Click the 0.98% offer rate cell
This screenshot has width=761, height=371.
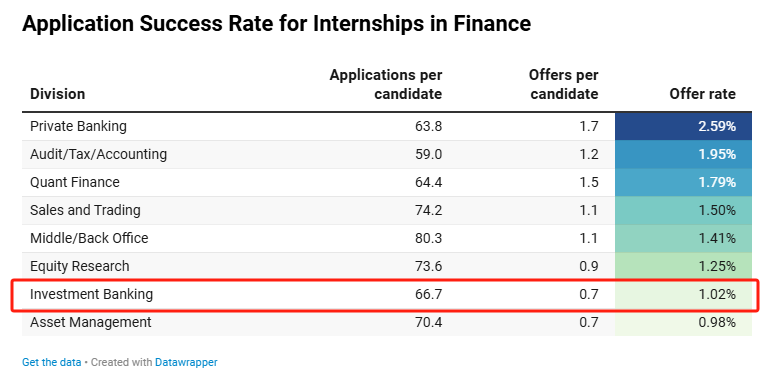[x=683, y=322]
